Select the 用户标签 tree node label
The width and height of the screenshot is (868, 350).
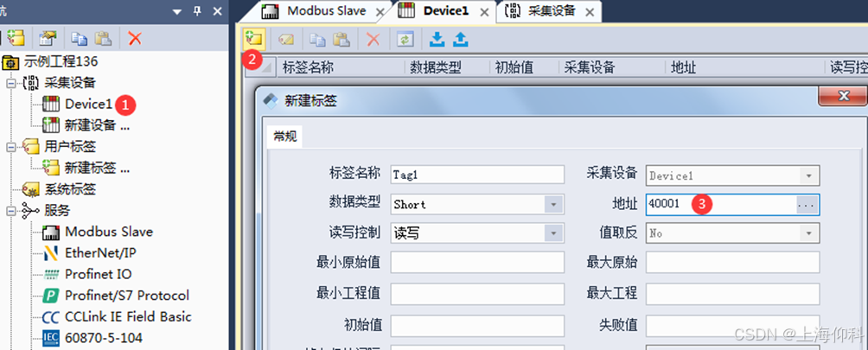point(70,147)
